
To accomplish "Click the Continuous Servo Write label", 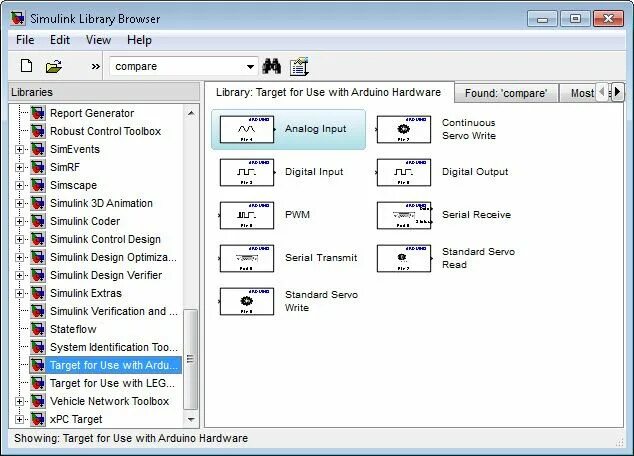I will 469,129.
